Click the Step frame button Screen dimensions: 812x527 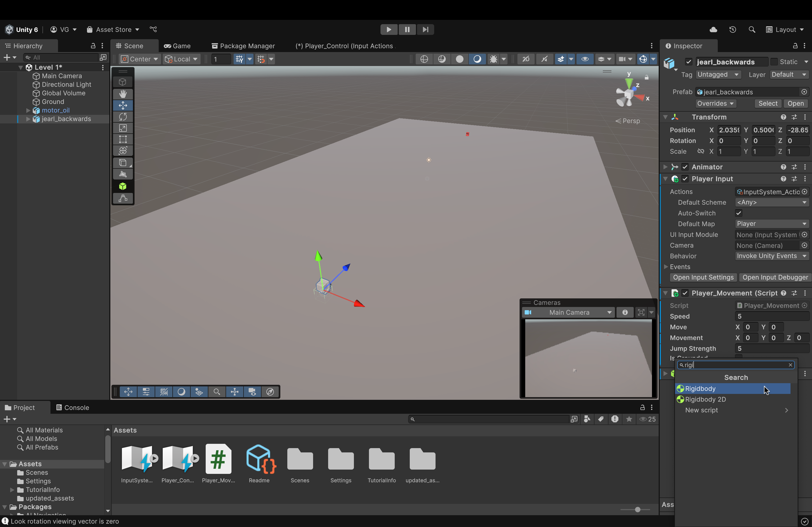click(425, 29)
